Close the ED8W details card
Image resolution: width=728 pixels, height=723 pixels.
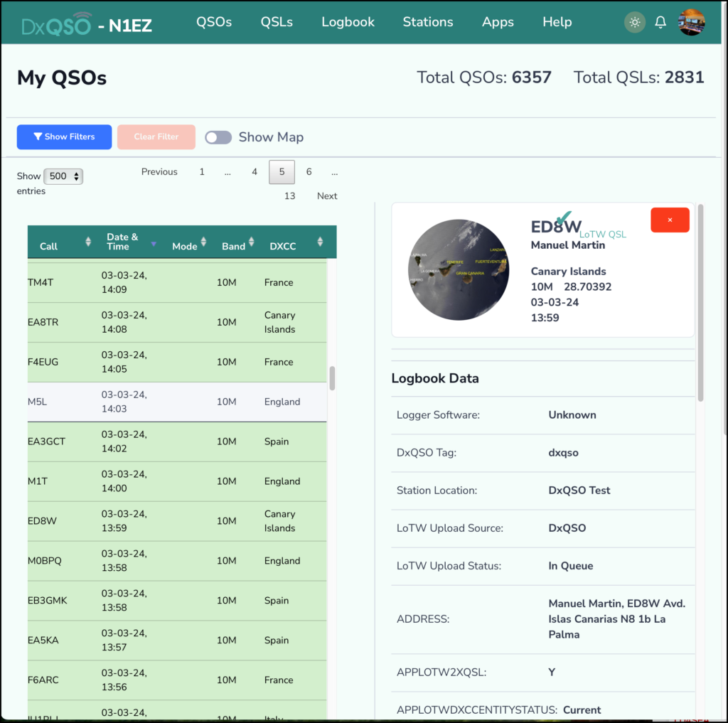click(670, 220)
